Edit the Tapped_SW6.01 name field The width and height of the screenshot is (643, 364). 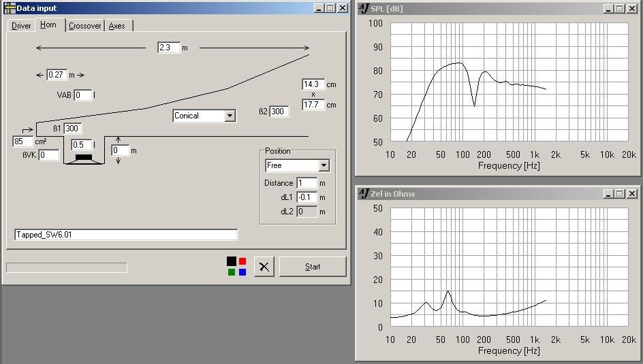point(126,235)
